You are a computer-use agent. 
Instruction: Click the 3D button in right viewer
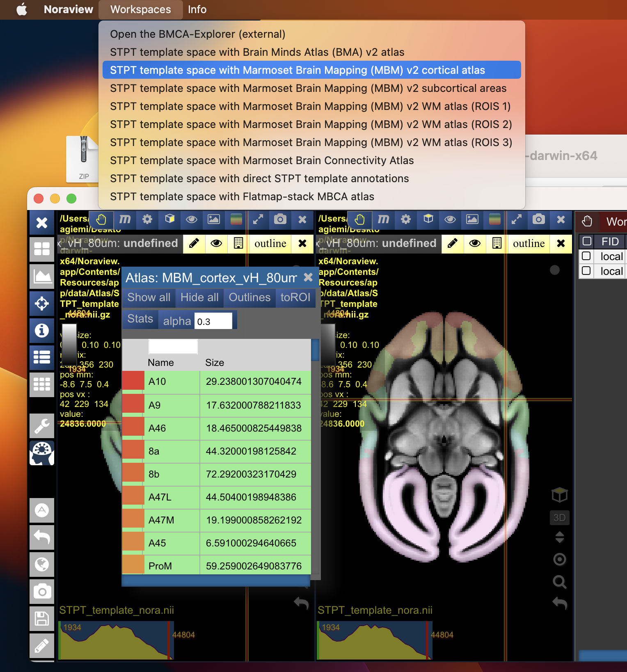click(x=560, y=518)
